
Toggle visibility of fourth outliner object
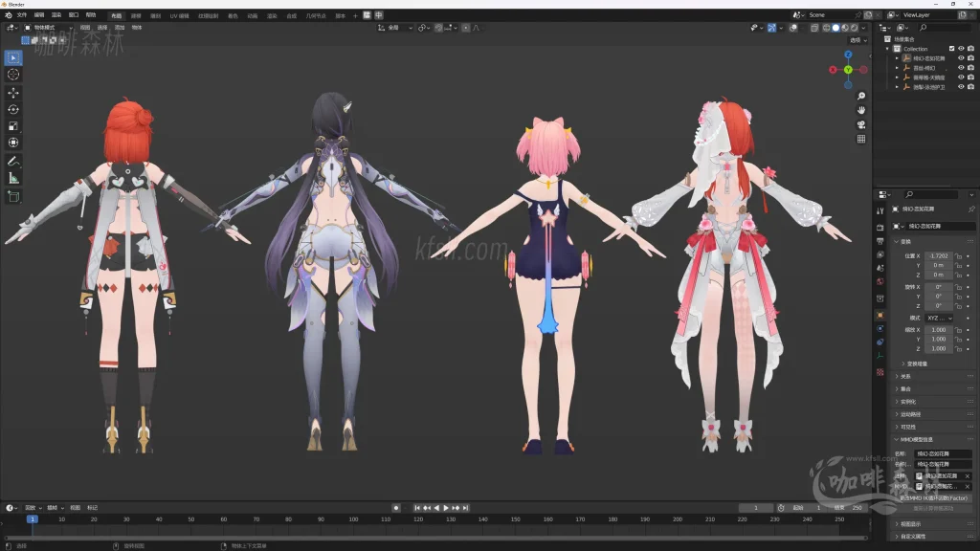coord(961,87)
